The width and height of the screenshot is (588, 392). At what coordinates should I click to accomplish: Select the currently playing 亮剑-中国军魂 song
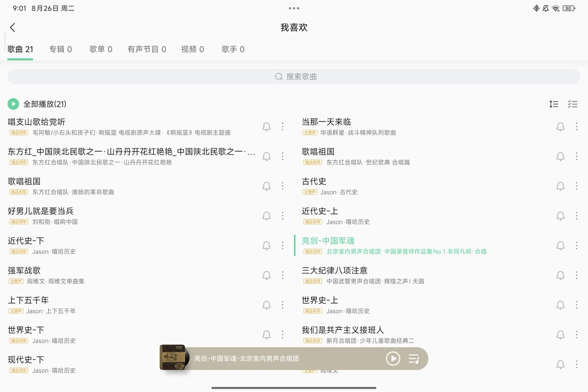point(327,241)
